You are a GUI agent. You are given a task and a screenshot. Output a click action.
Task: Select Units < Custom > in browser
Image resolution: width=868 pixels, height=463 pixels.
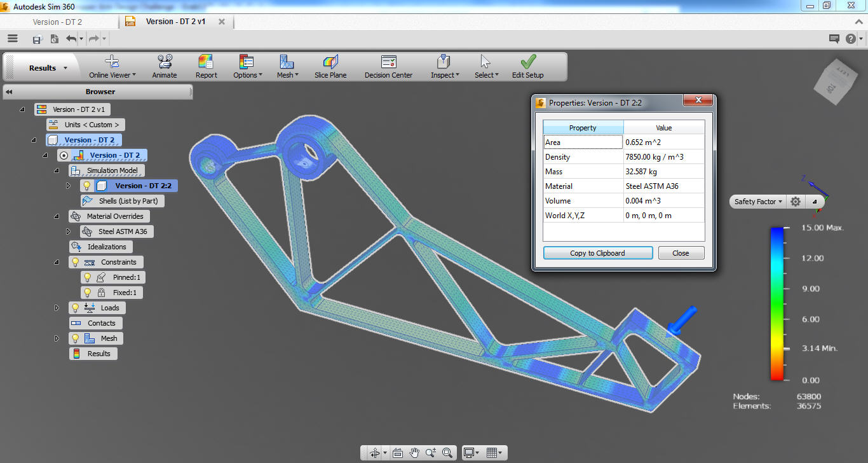pos(86,125)
